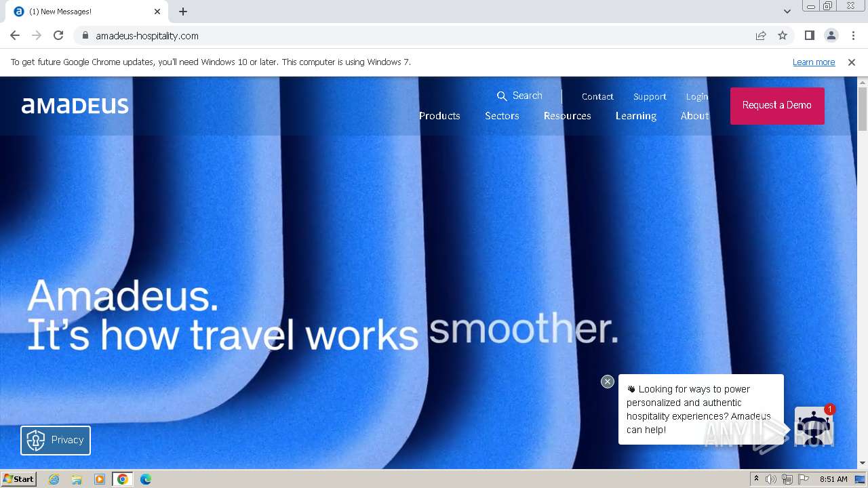Image resolution: width=868 pixels, height=488 pixels.
Task: Open the Chrome profile avatar icon
Action: coord(831,35)
